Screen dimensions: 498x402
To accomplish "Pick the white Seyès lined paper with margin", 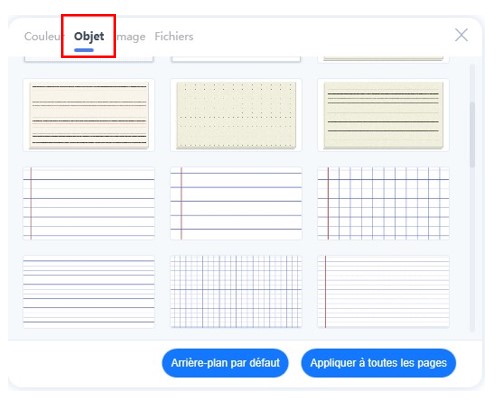I will coord(89,203).
